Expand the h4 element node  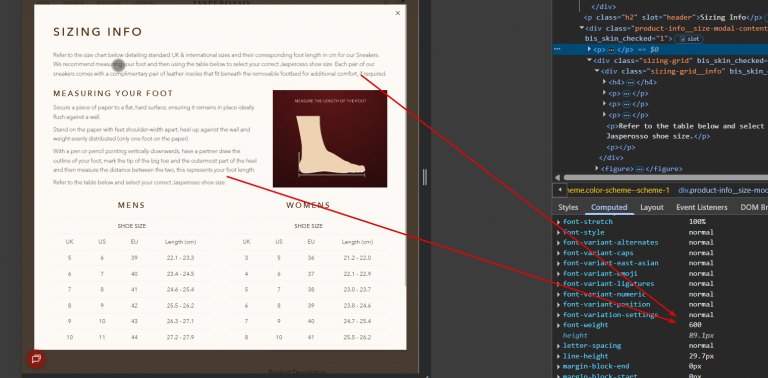605,82
